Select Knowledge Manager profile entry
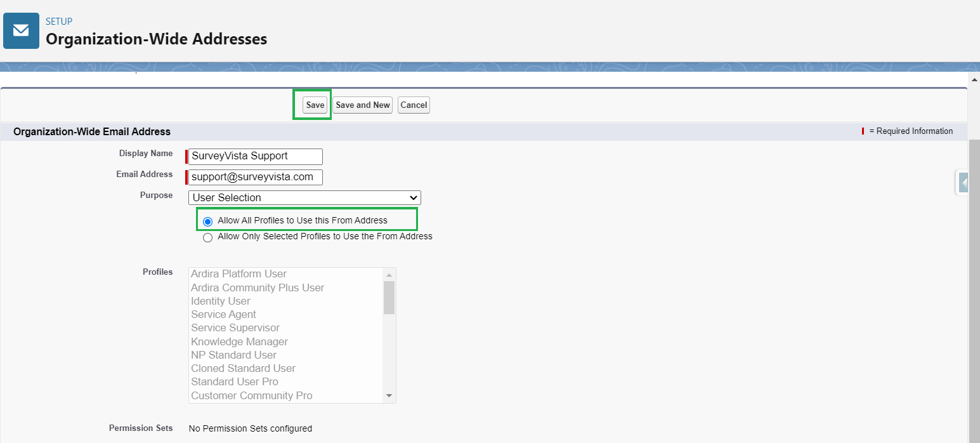 click(239, 341)
